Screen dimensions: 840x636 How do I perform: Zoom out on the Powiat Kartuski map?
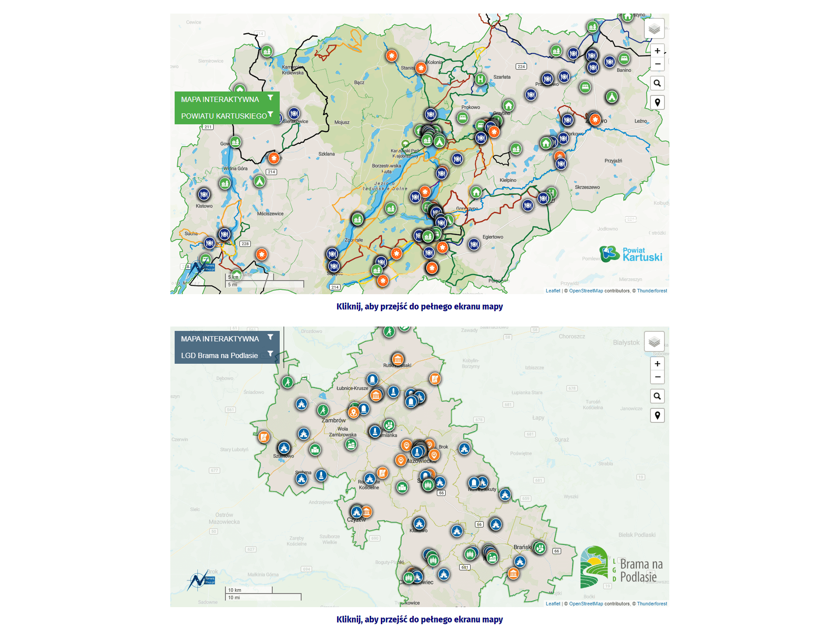click(x=657, y=64)
